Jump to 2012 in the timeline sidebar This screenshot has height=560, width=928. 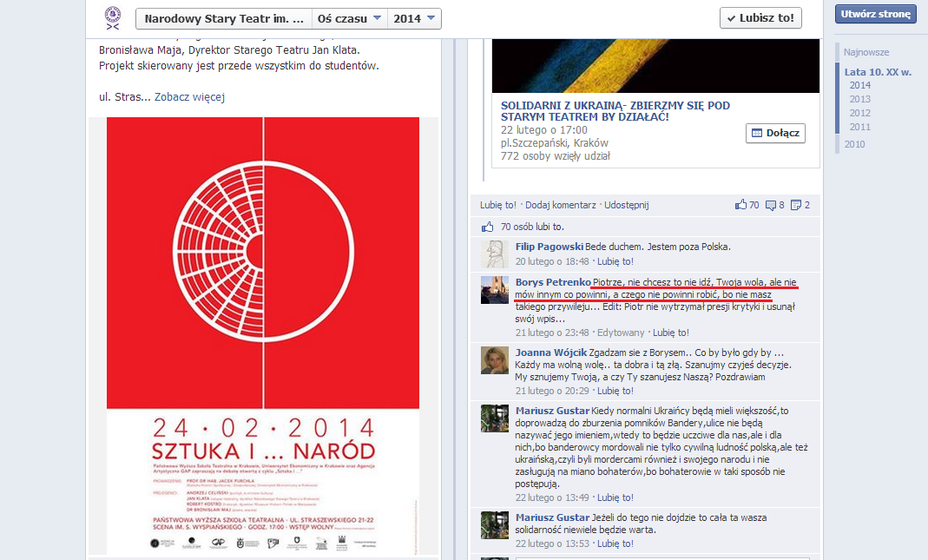pyautogui.click(x=860, y=113)
